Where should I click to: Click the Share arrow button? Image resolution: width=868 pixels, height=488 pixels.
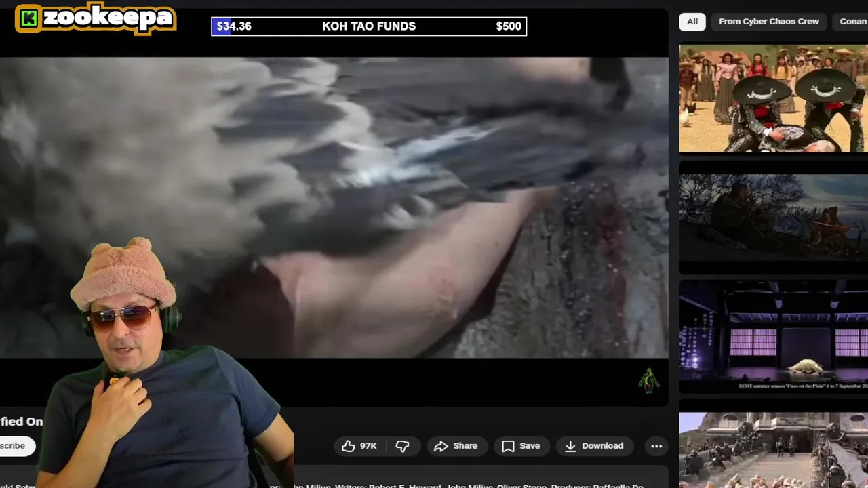(x=456, y=445)
